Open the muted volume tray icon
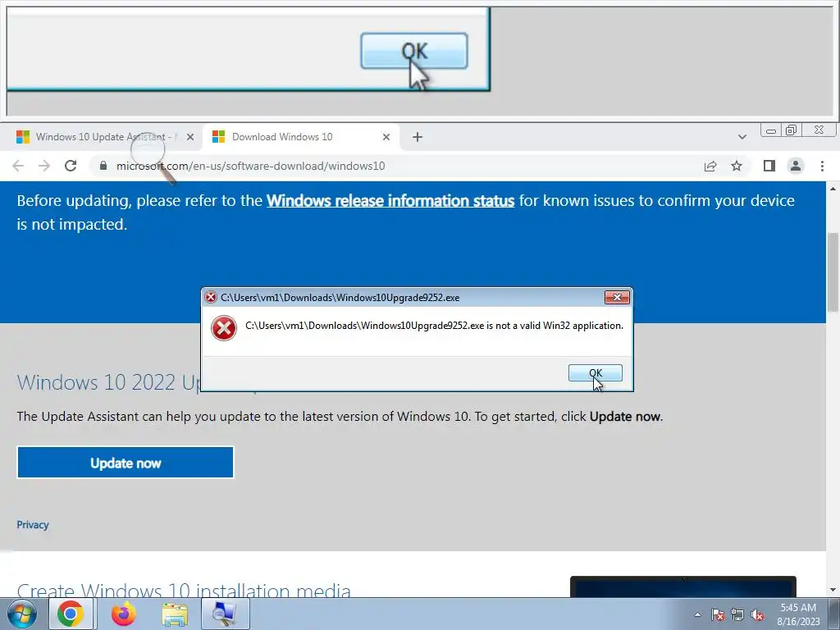840x630 pixels. coord(757,614)
